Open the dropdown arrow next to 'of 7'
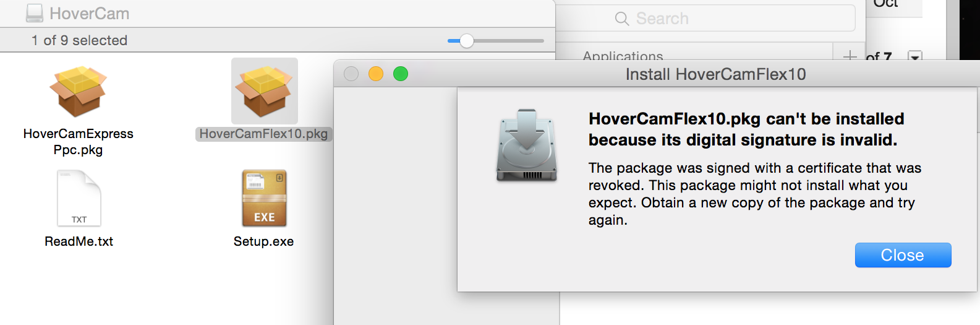The height and width of the screenshot is (325, 980). 914,56
